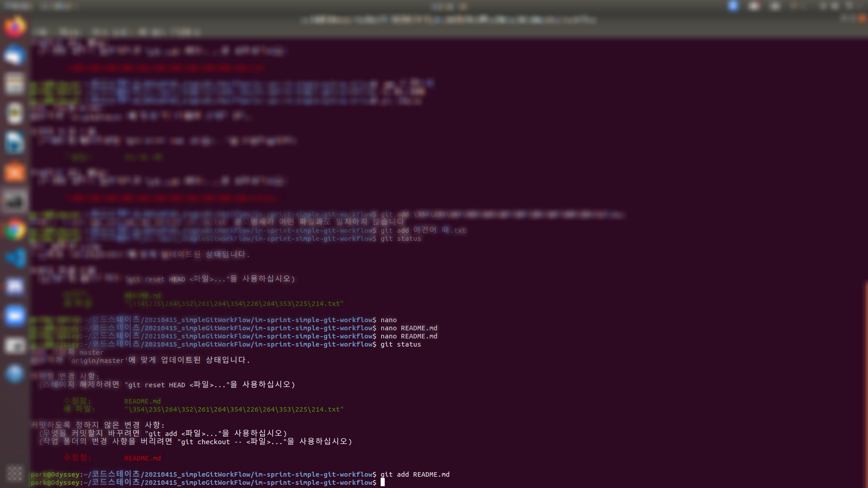Open the first terminal menu bar item
The height and width of the screenshot is (488, 868).
click(x=40, y=32)
